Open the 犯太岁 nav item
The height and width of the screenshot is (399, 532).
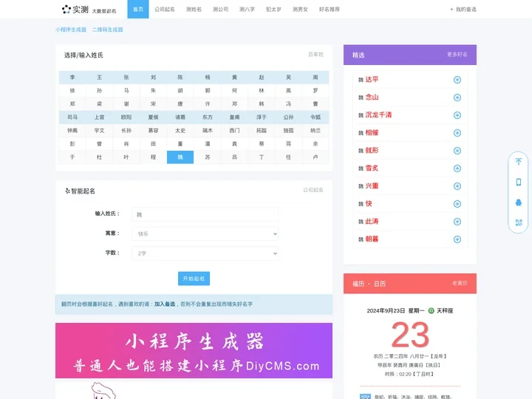point(273,9)
